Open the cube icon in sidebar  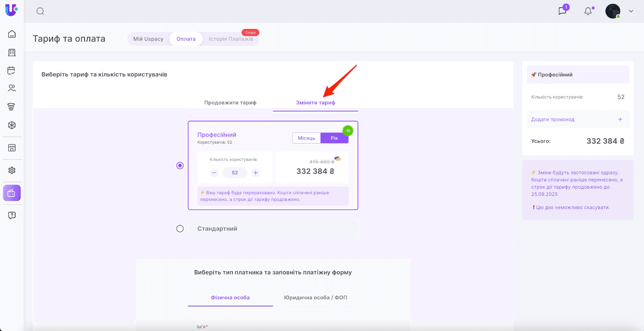click(x=12, y=125)
